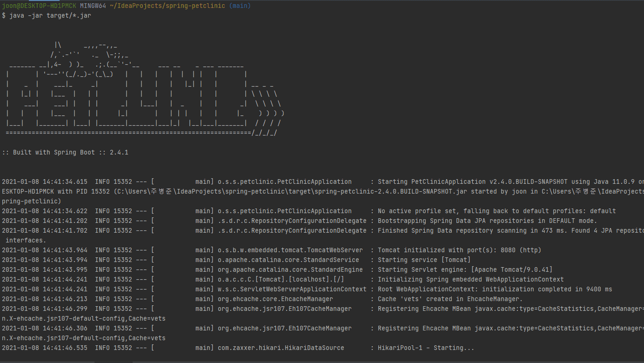Click the 'java -jar target/*.jar' command line

[50, 16]
